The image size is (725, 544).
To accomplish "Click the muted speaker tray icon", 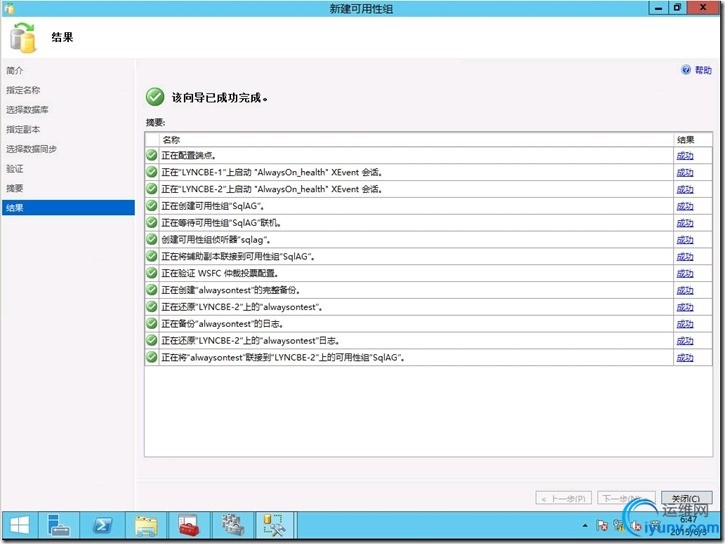I will coord(636,526).
